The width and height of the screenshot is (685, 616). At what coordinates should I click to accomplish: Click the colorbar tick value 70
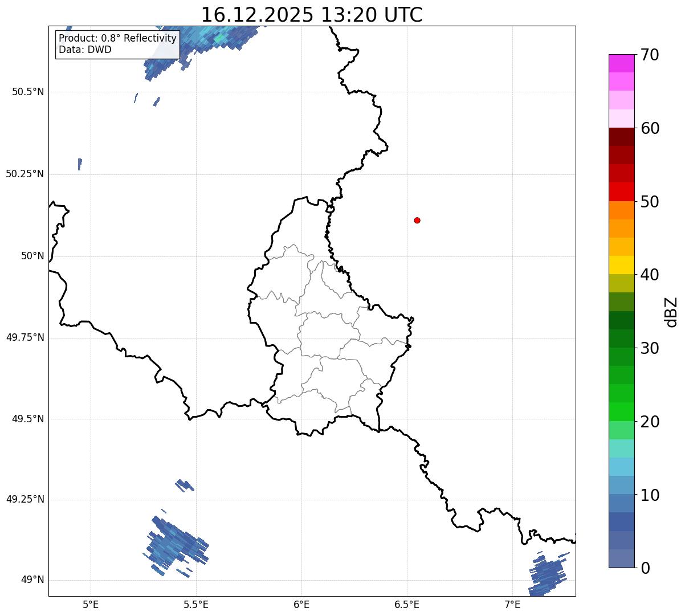click(650, 55)
